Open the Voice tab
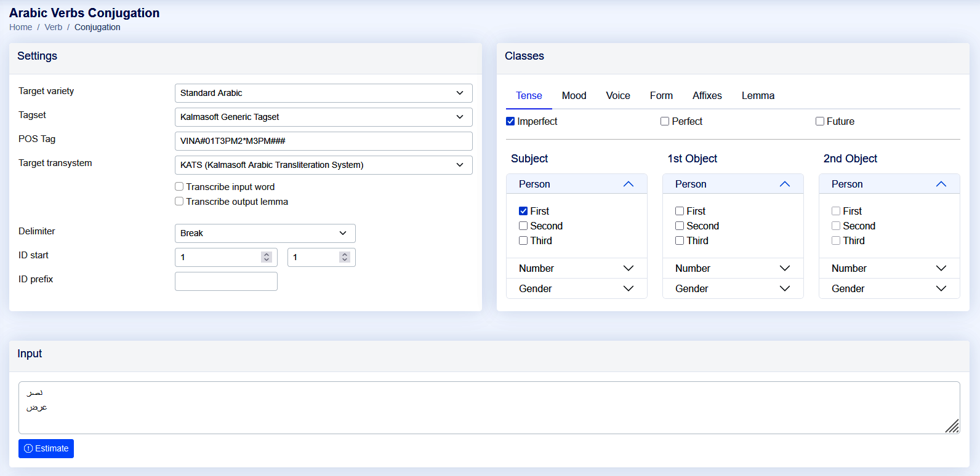This screenshot has width=980, height=476. click(618, 95)
